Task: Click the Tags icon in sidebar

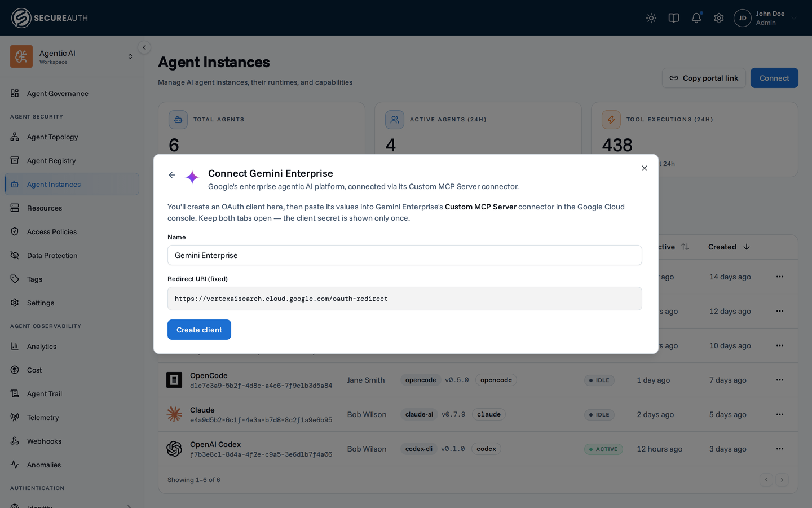Action: [15, 279]
